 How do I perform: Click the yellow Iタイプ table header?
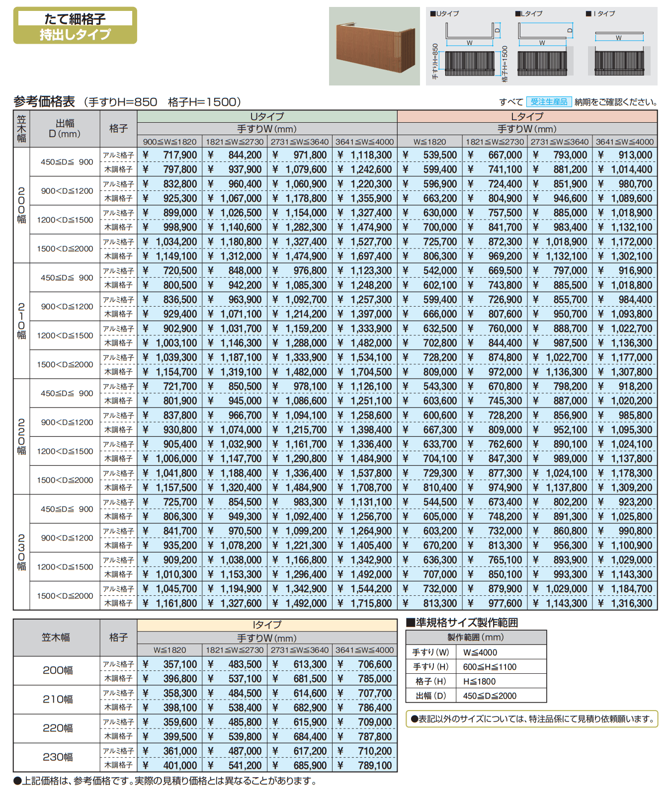click(267, 625)
